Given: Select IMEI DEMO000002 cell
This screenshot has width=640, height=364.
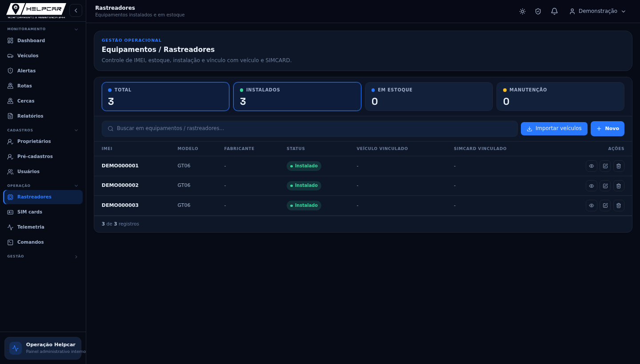Looking at the screenshot, I should click(120, 185).
